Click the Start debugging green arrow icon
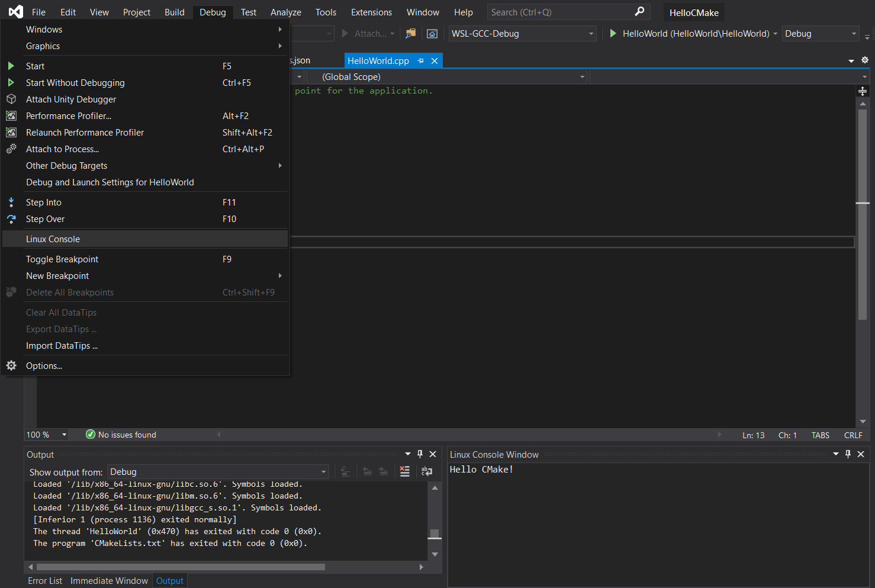Viewport: 875px width, 588px height. (11, 66)
